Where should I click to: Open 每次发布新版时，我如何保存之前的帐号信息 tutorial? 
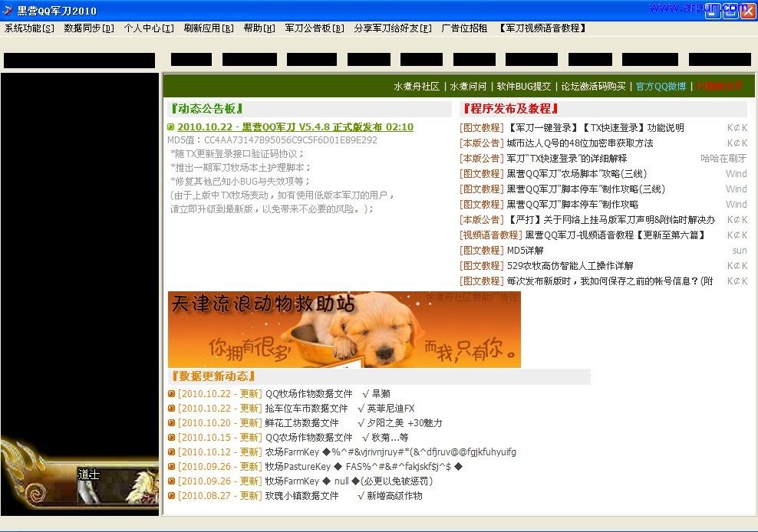tap(610, 281)
